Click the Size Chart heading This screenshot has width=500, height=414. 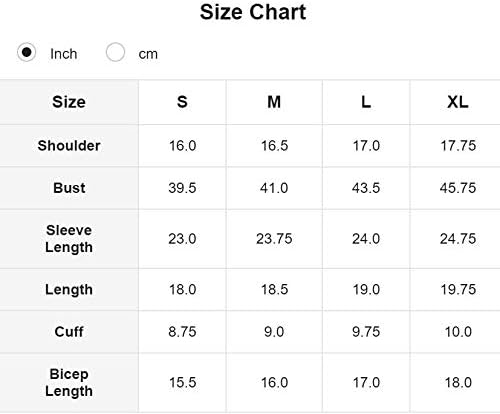[253, 12]
